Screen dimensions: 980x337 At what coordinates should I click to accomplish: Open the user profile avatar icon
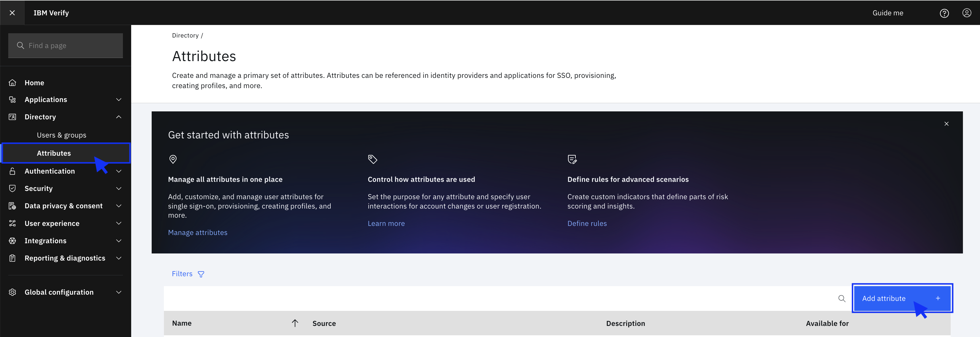967,13
